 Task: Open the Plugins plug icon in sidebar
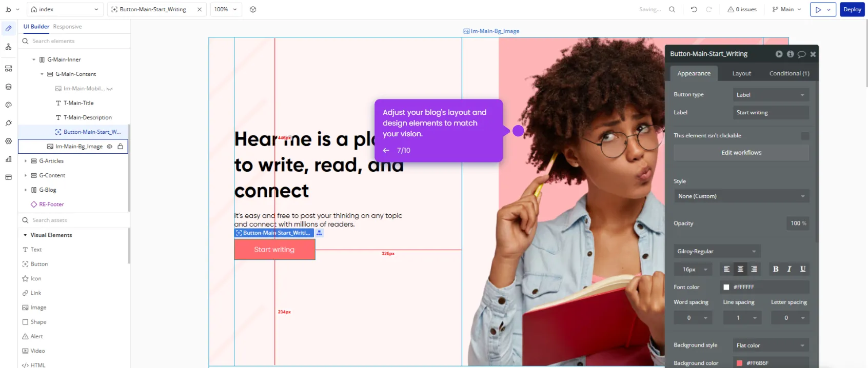pos(9,123)
